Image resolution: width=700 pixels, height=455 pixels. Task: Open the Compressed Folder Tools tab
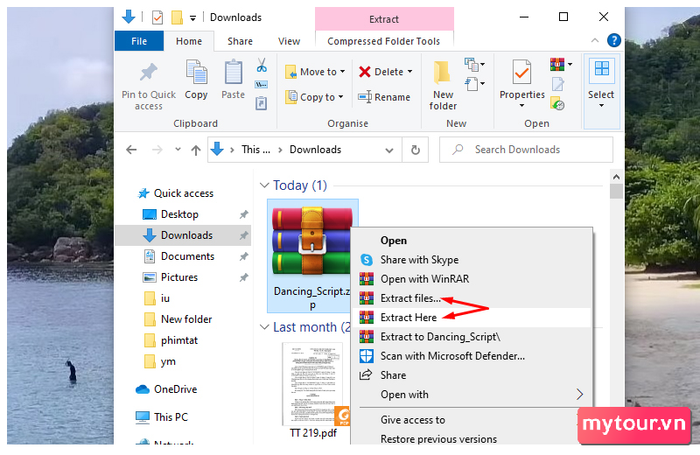383,41
